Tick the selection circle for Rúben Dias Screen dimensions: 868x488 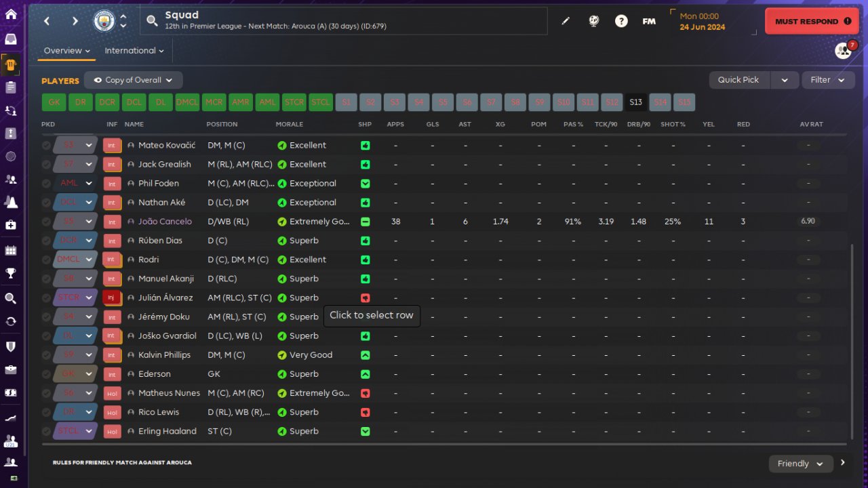46,241
